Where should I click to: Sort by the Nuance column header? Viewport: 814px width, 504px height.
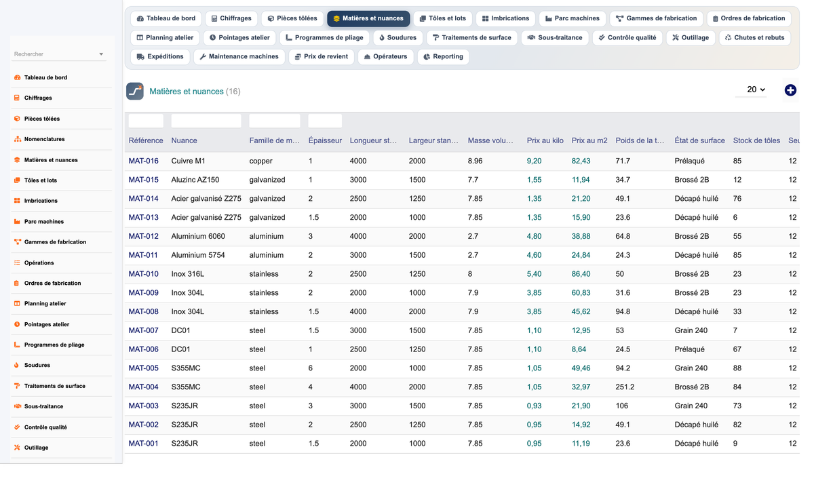pos(185,141)
